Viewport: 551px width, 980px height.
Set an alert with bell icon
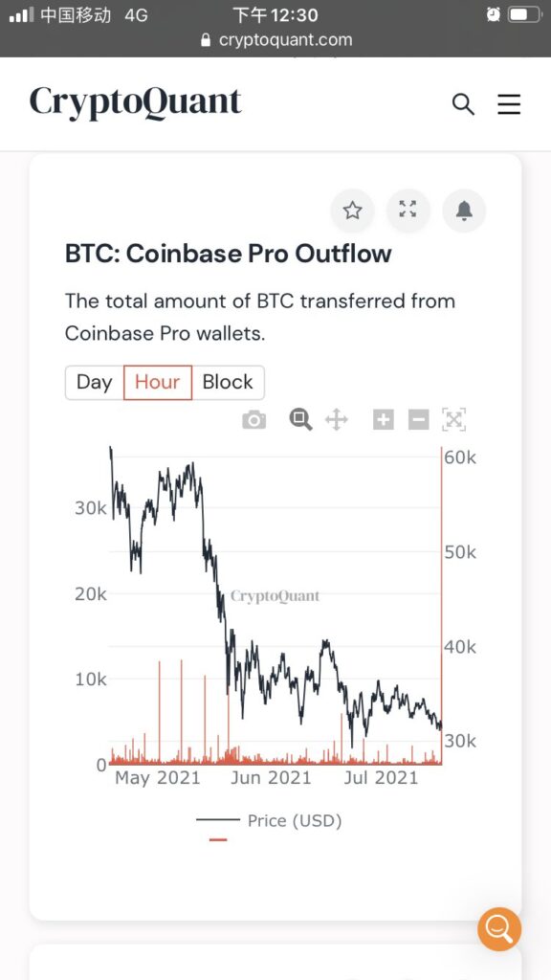coord(464,211)
